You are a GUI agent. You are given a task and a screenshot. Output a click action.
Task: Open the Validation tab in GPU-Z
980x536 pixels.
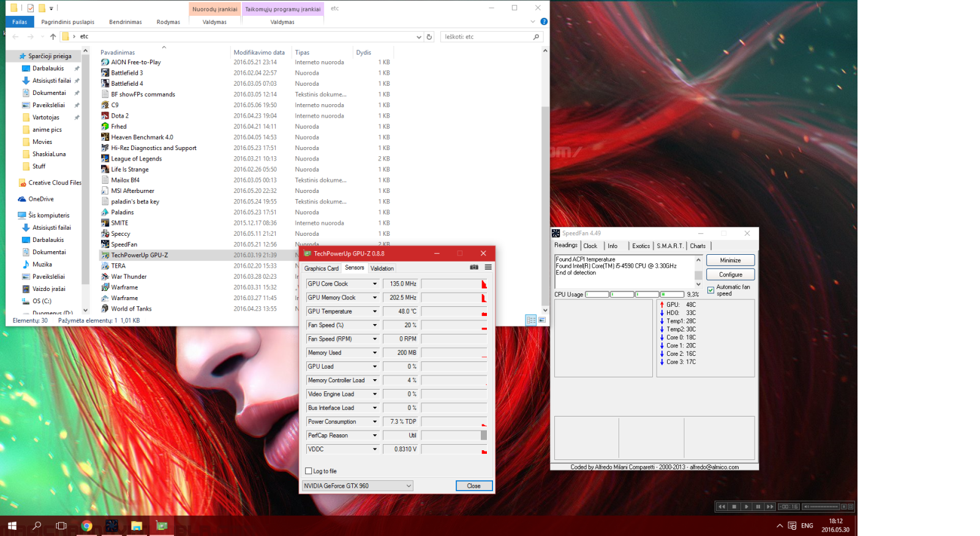382,268
